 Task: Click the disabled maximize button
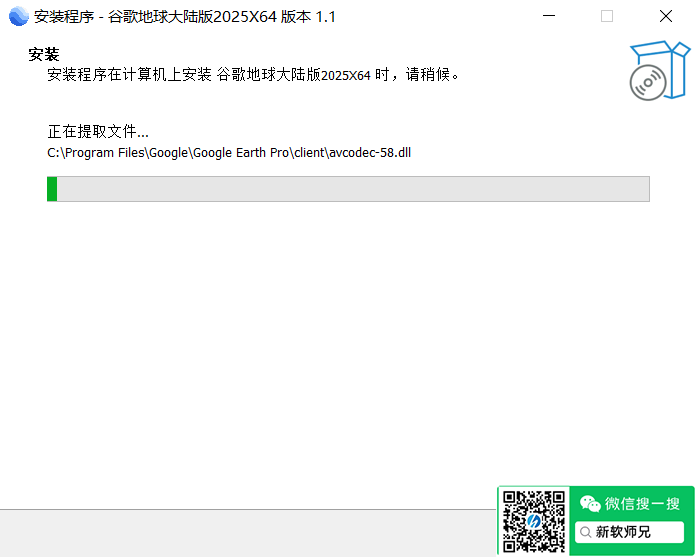[x=607, y=16]
